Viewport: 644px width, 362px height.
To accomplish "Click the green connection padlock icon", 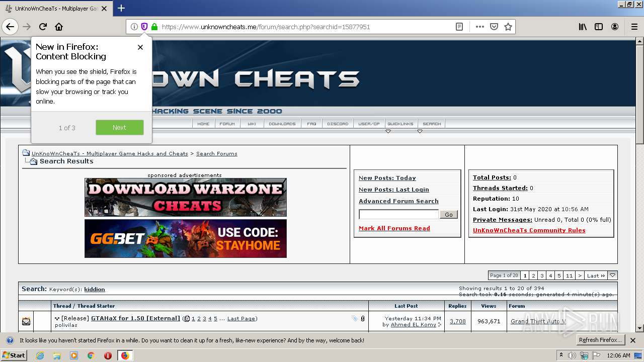I will [x=154, y=27].
